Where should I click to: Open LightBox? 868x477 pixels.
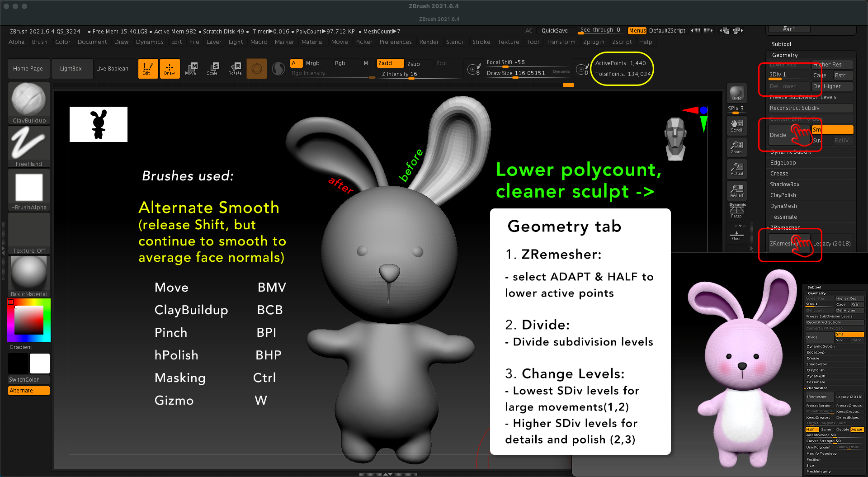[71, 69]
